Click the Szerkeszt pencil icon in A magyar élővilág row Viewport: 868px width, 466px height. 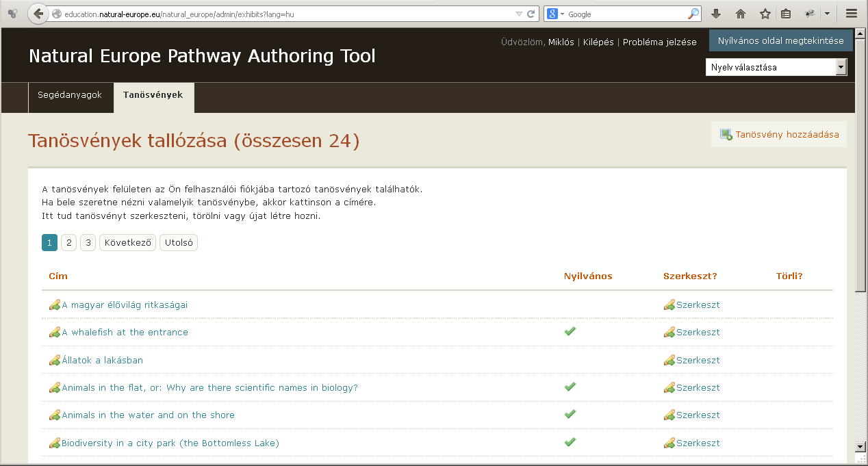(x=669, y=305)
